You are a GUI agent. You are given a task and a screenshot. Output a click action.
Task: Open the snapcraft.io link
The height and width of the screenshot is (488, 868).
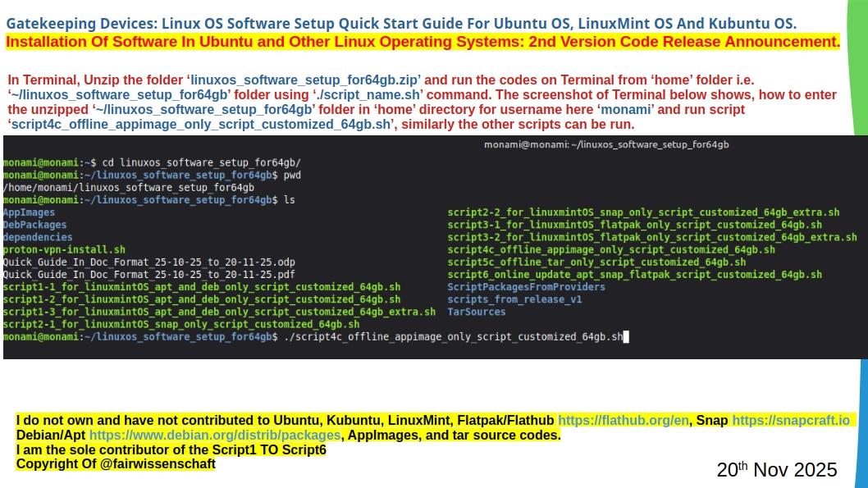pos(791,421)
